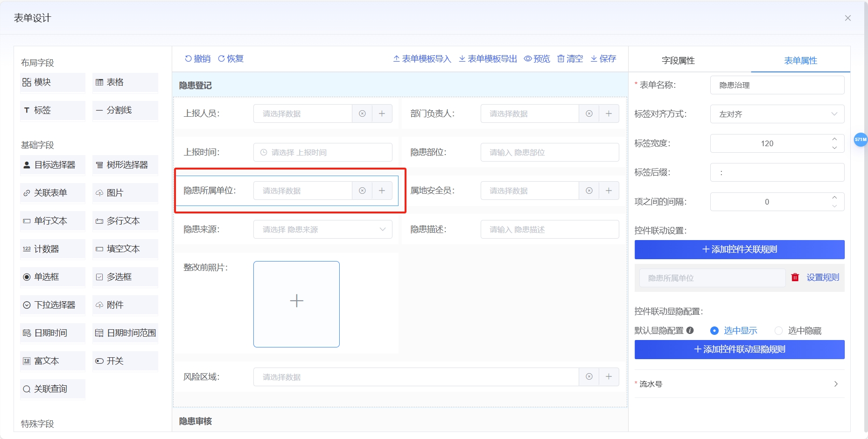Switch to the 表单属性 tab
Viewport: 868px width, 439px height.
800,61
